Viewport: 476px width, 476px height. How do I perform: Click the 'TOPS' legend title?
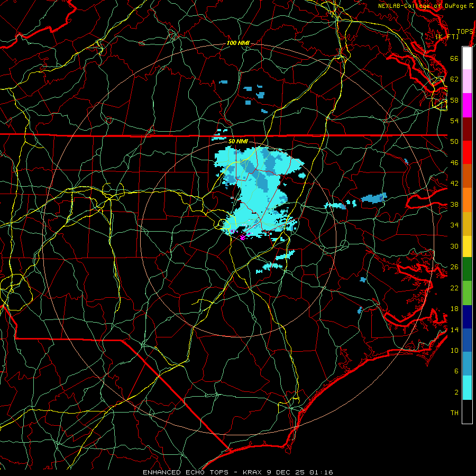tap(465, 31)
